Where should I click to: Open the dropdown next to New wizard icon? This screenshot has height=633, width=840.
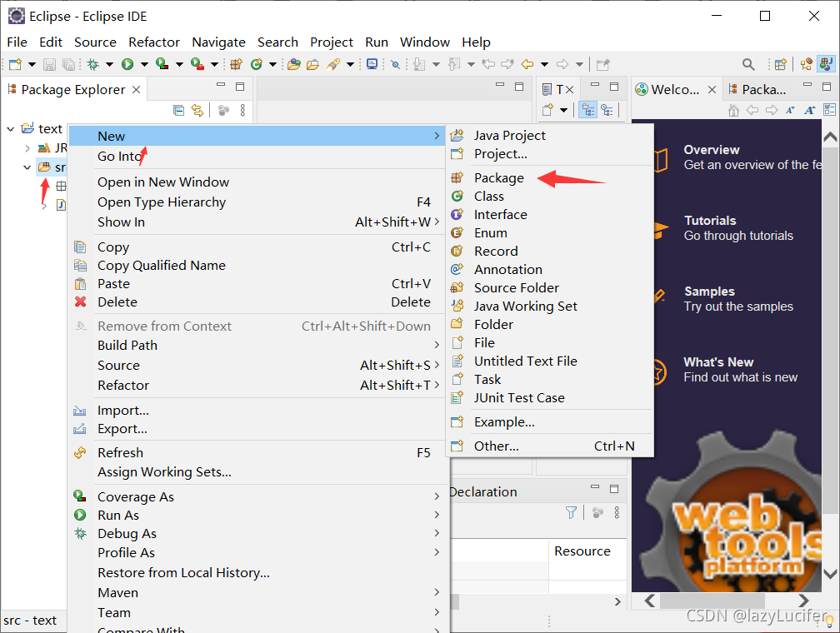coord(32,65)
